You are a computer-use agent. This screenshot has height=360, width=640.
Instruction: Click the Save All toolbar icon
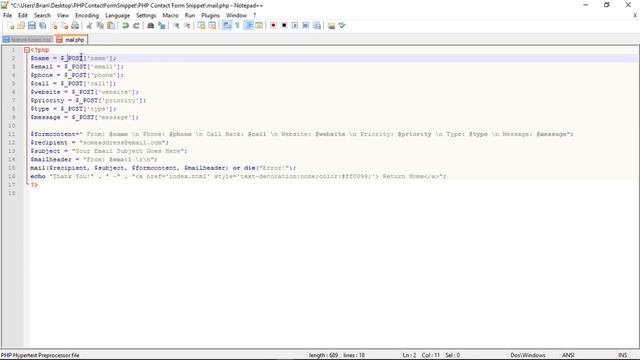[42, 26]
